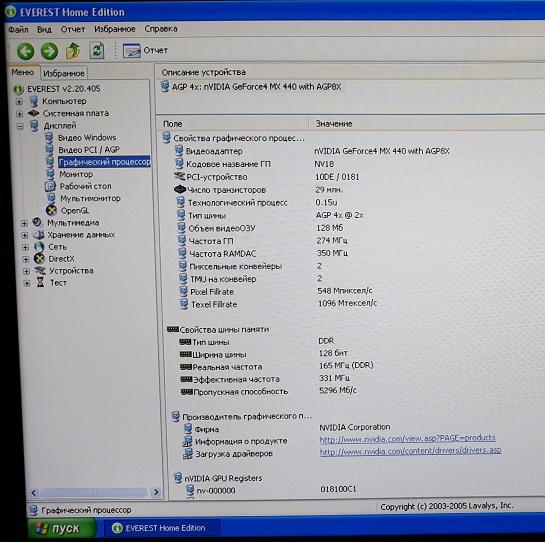Image resolution: width=545 pixels, height=542 pixels.
Task: Click the Хранение данных drive icon
Action: coord(38,235)
